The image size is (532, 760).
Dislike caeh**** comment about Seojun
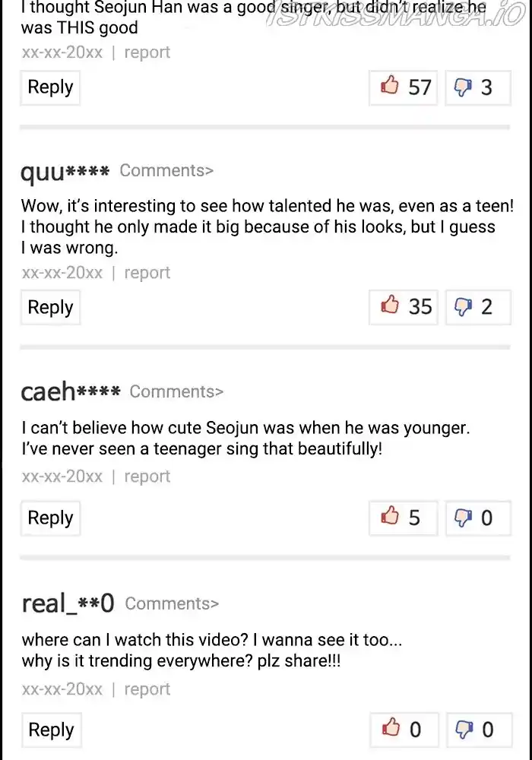pyautogui.click(x=477, y=518)
